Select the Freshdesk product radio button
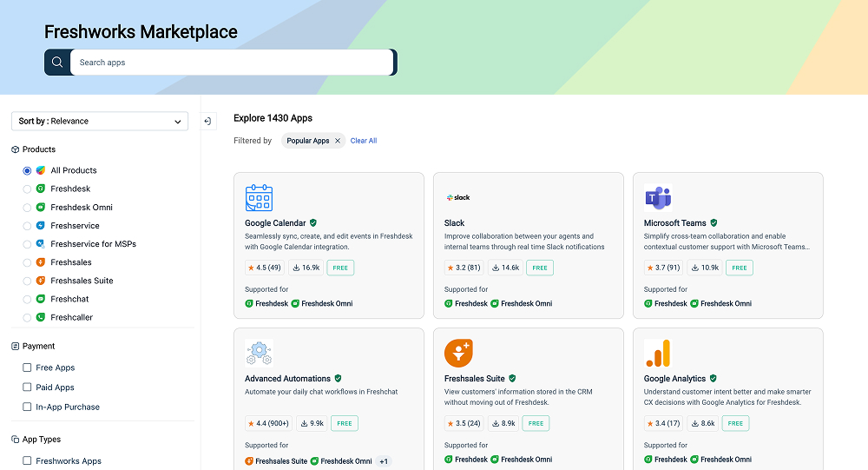The width and height of the screenshot is (868, 470). point(27,189)
